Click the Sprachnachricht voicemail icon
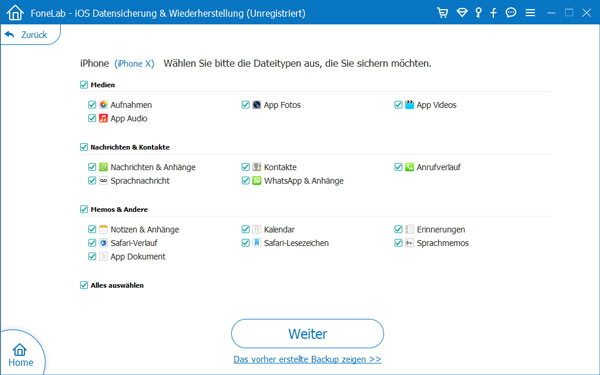The height and width of the screenshot is (375, 600). coord(103,180)
